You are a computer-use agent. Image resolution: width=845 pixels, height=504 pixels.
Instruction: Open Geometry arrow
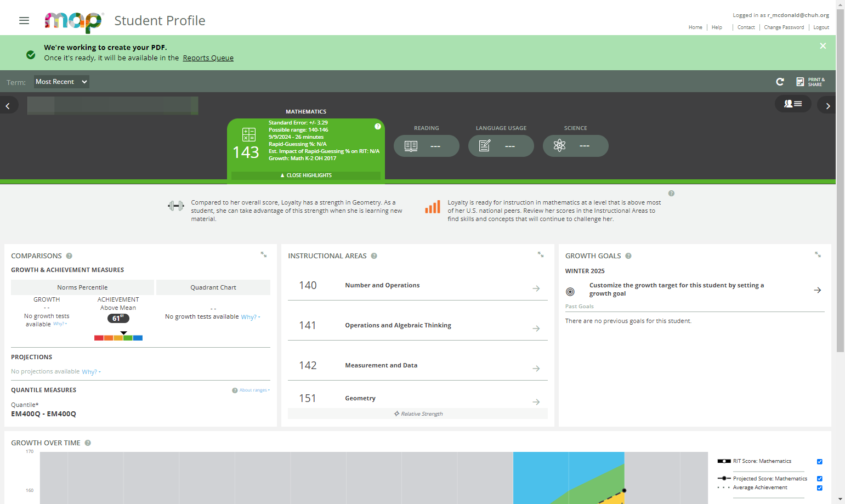(x=536, y=402)
